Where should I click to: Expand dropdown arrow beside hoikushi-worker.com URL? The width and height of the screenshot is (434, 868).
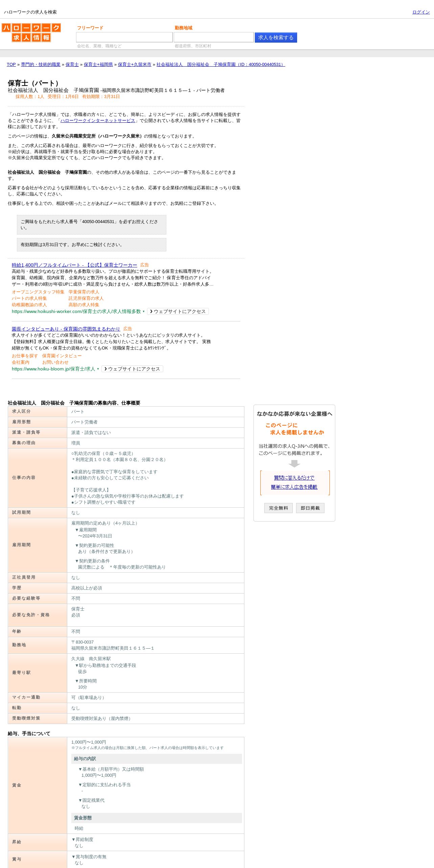point(144,312)
